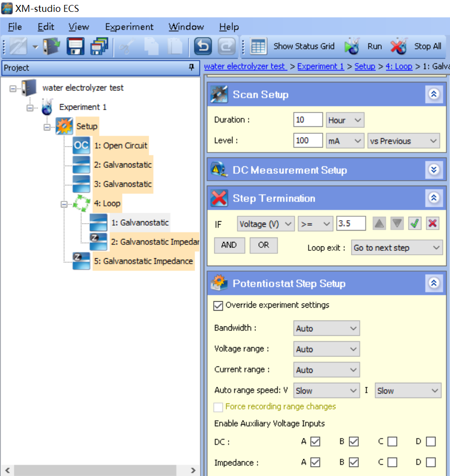
Task: Move termination condition down arrow
Action: click(397, 224)
